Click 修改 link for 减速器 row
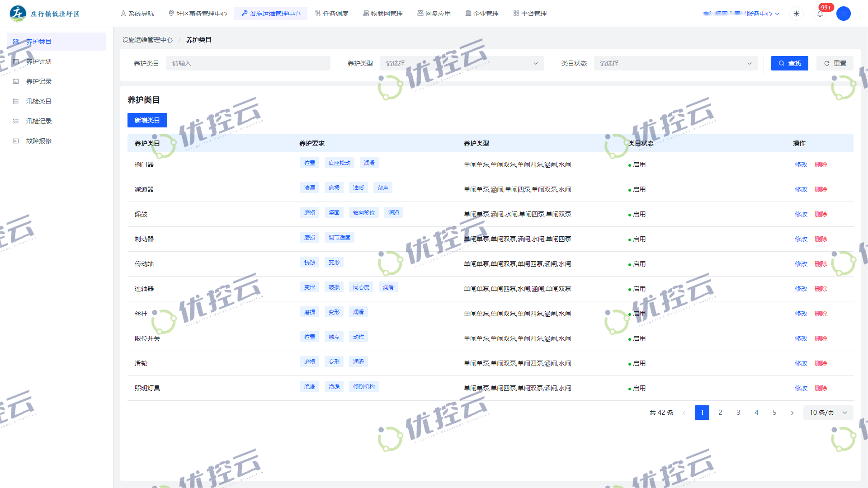The image size is (868, 488). [x=801, y=189]
